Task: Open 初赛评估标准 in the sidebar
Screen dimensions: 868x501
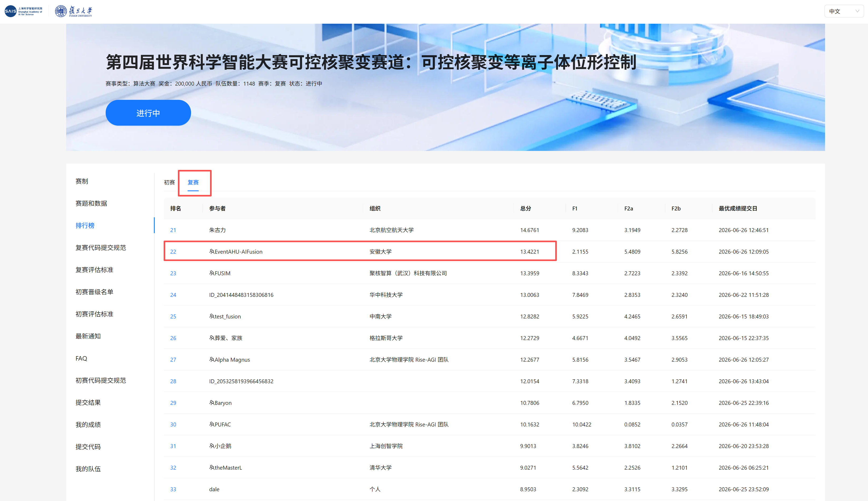Action: (94, 314)
